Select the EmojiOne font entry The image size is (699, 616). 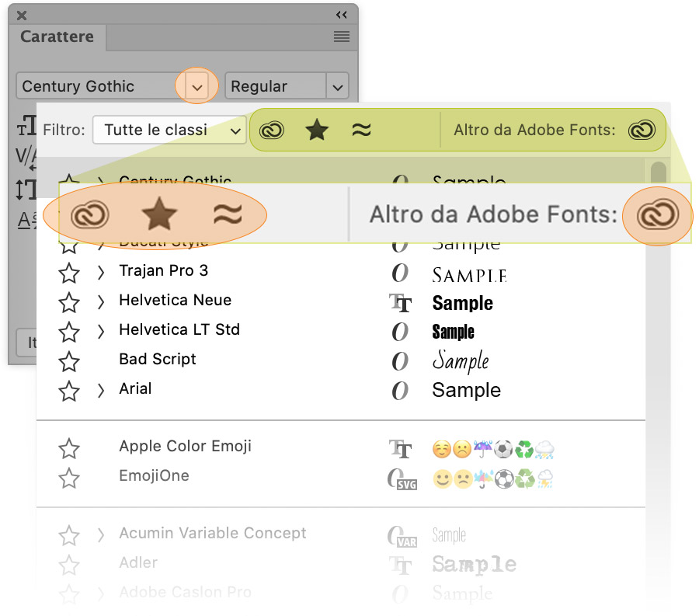click(154, 476)
